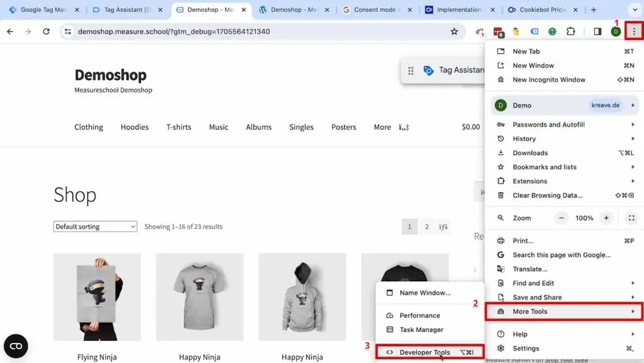Click the Tag Assistant icon in the floating widget
The height and width of the screenshot is (363, 644).
pos(430,70)
